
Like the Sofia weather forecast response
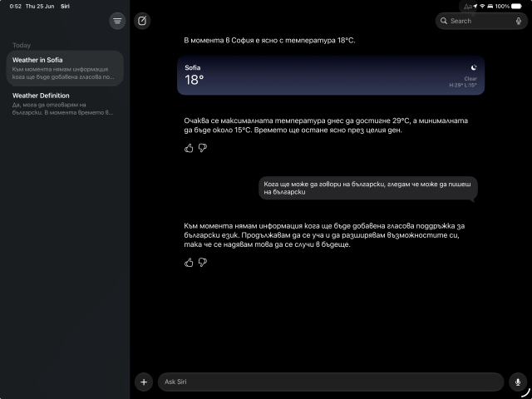[x=189, y=148]
